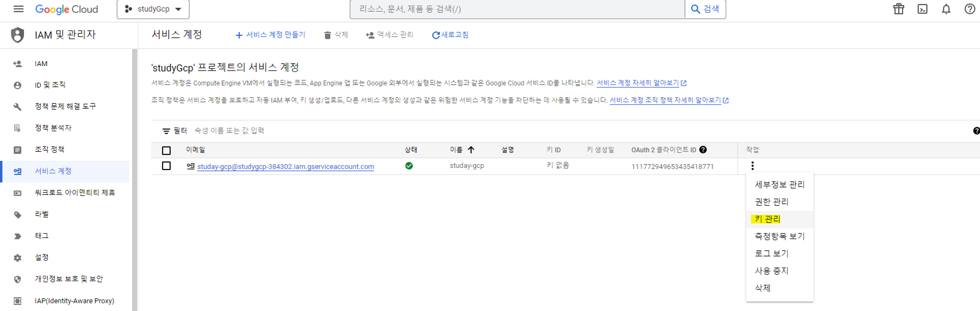Open 정책 분석자 sidebar item
Image resolution: width=980 pixels, height=311 pixels.
click(x=65, y=128)
